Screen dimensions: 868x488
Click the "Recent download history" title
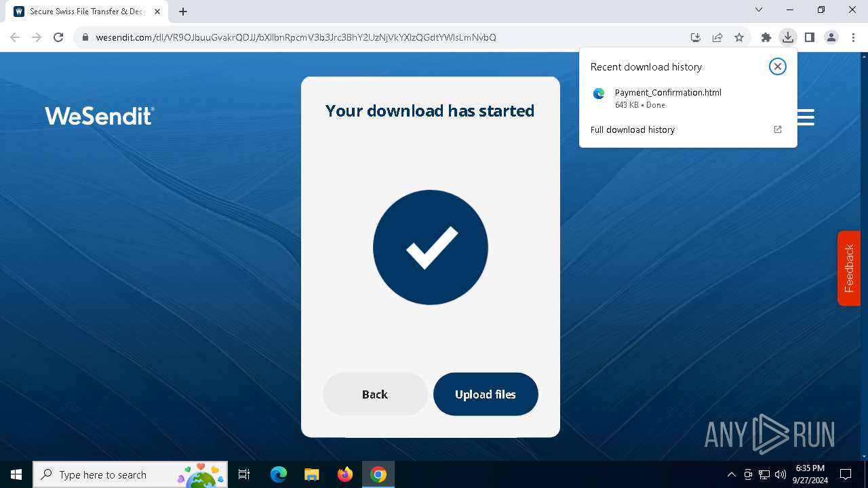(x=646, y=67)
